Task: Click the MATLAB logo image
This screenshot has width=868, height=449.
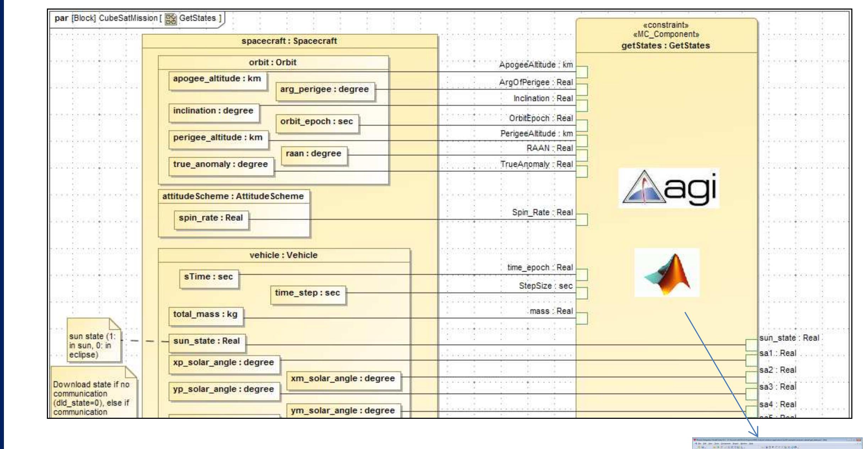Action: 667,273
